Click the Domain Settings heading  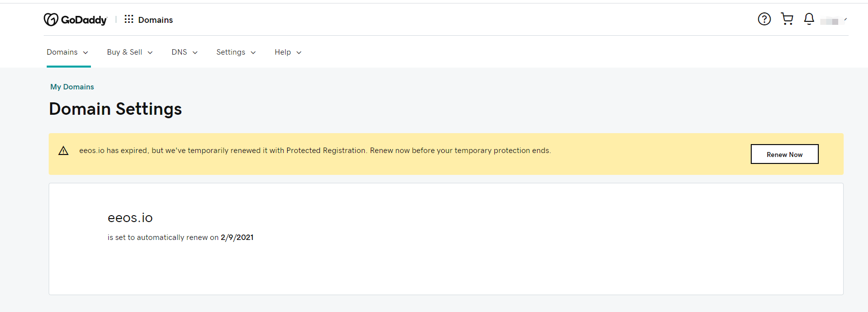pos(115,109)
